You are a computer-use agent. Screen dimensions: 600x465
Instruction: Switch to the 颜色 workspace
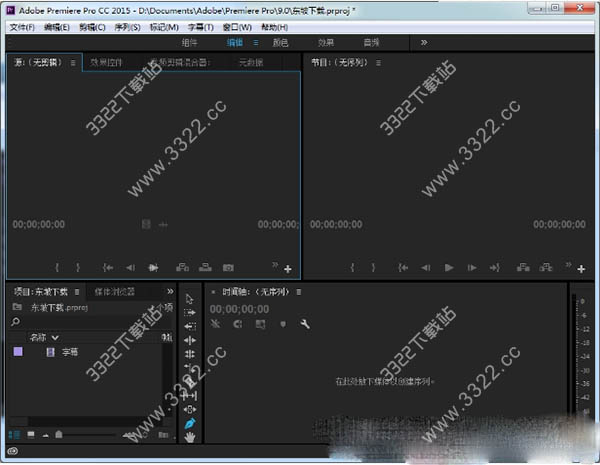[x=281, y=43]
